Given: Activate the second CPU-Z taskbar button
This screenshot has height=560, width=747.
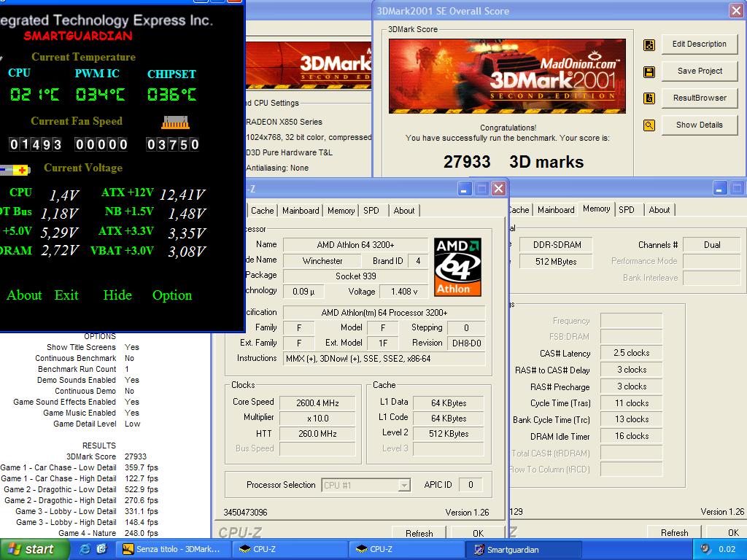Looking at the screenshot, I should [x=407, y=550].
